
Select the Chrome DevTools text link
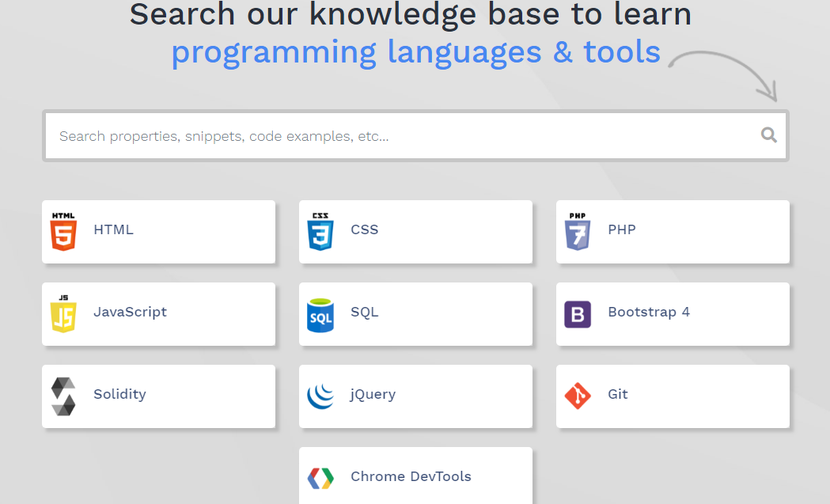(411, 476)
